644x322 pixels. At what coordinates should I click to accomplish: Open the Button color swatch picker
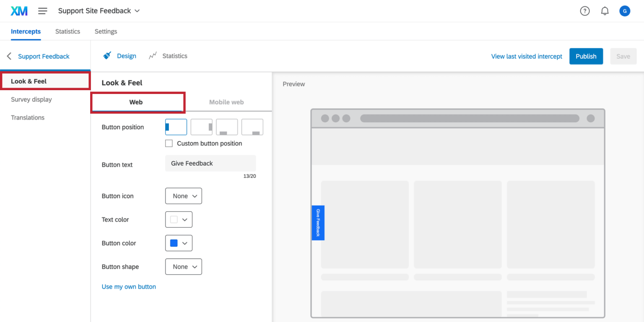[x=179, y=243]
